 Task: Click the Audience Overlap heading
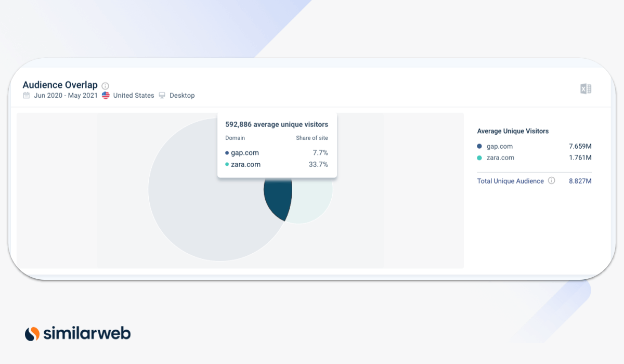[x=60, y=85]
